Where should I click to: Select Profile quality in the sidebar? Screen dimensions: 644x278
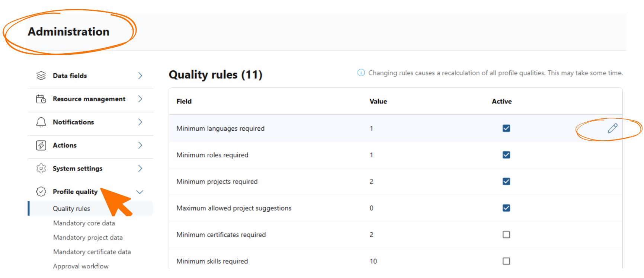point(90,192)
